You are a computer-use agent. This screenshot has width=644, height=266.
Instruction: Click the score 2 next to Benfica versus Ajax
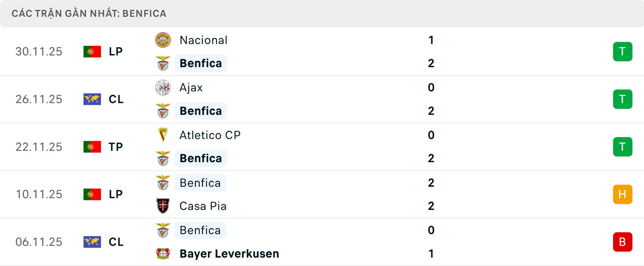click(x=431, y=111)
